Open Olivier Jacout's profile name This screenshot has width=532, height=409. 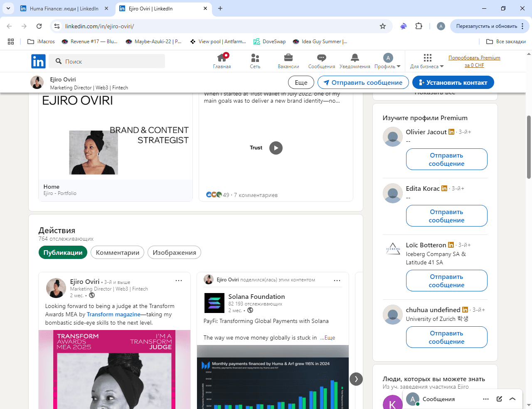pos(426,132)
